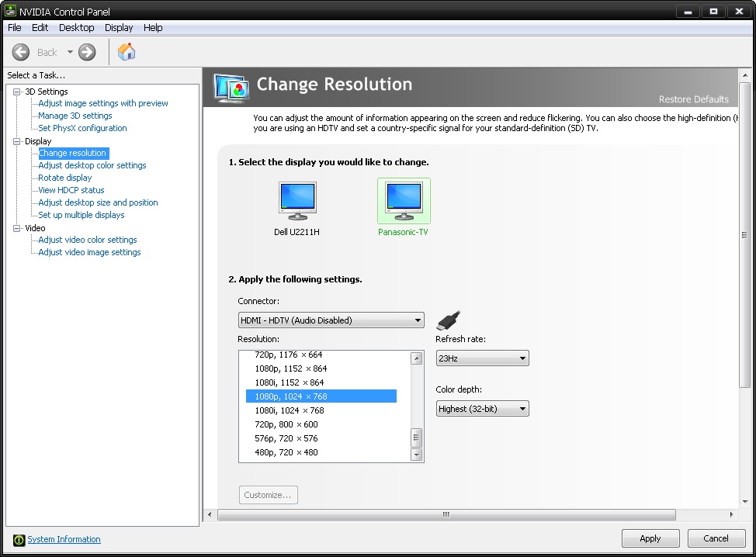Go to the Home page icon
Image resolution: width=756 pixels, height=557 pixels.
pos(127,51)
